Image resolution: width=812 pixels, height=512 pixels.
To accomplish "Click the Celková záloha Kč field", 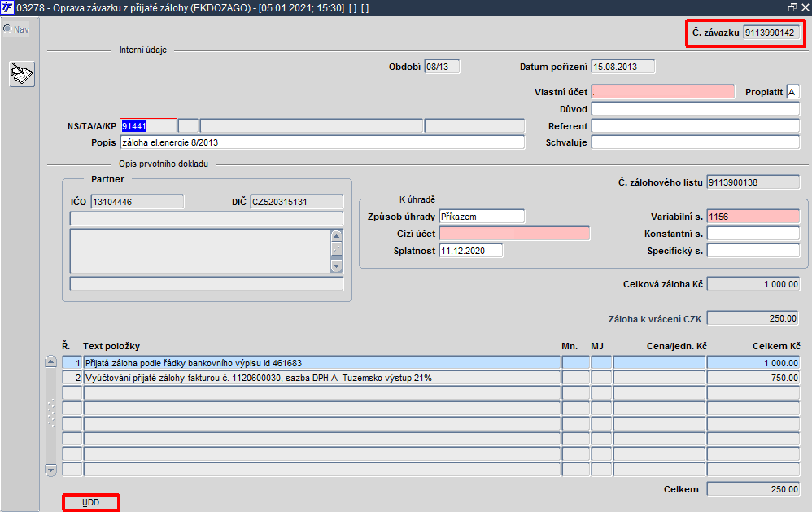I will 753,284.
